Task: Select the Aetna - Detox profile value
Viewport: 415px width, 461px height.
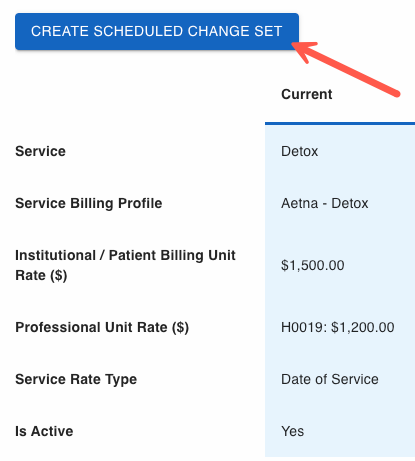Action: (325, 203)
